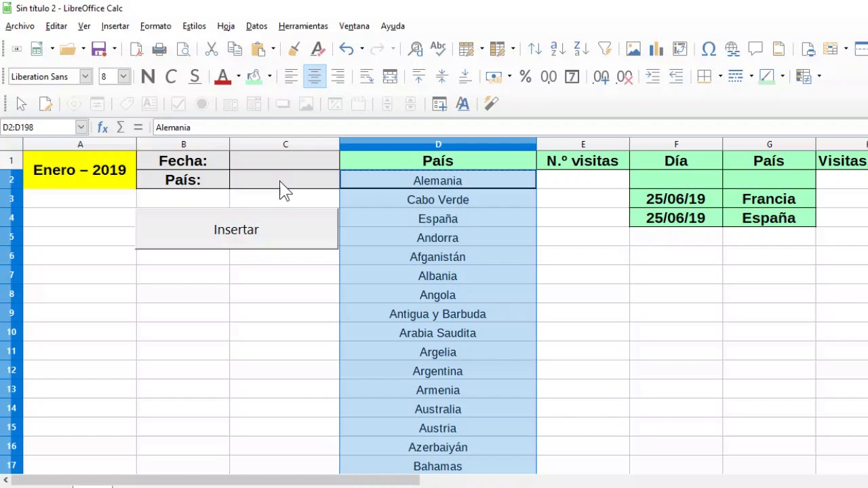Click the Clone Formatting brush icon

tap(294, 49)
